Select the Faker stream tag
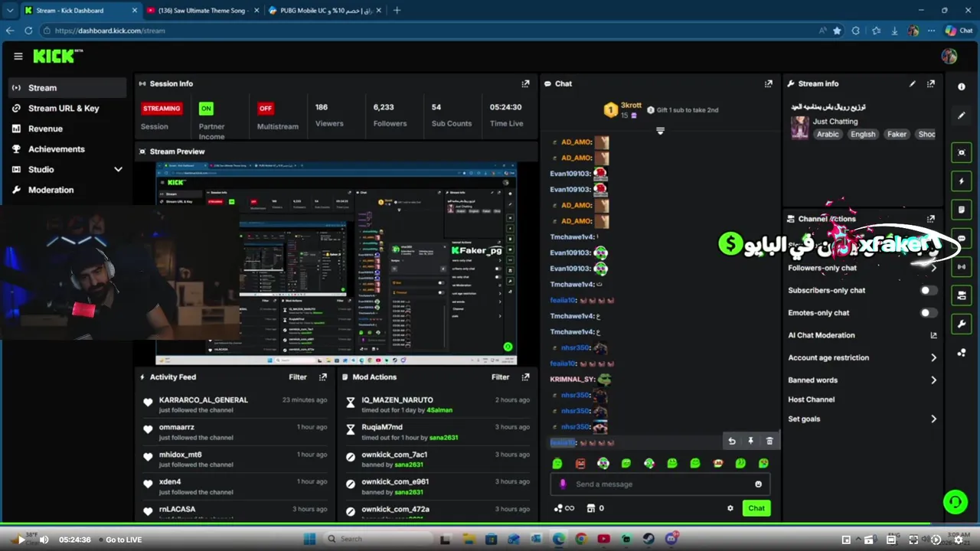 click(897, 134)
